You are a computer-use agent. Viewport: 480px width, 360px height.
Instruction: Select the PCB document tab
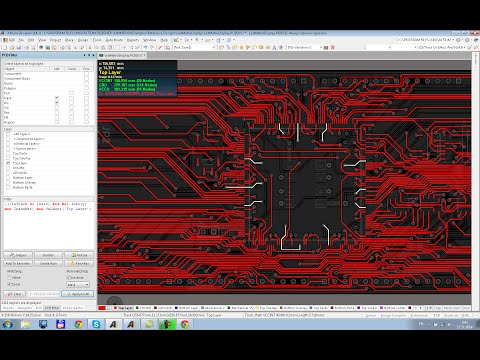(122, 55)
